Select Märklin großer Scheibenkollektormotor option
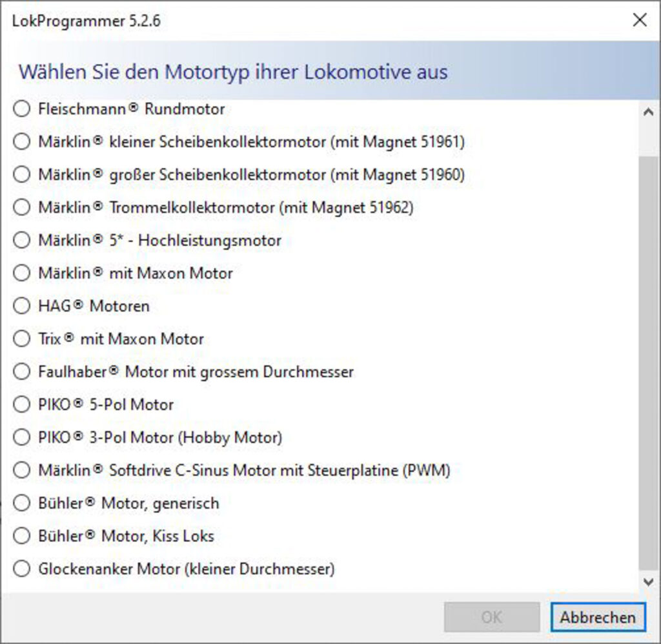The width and height of the screenshot is (661, 644). tap(21, 174)
